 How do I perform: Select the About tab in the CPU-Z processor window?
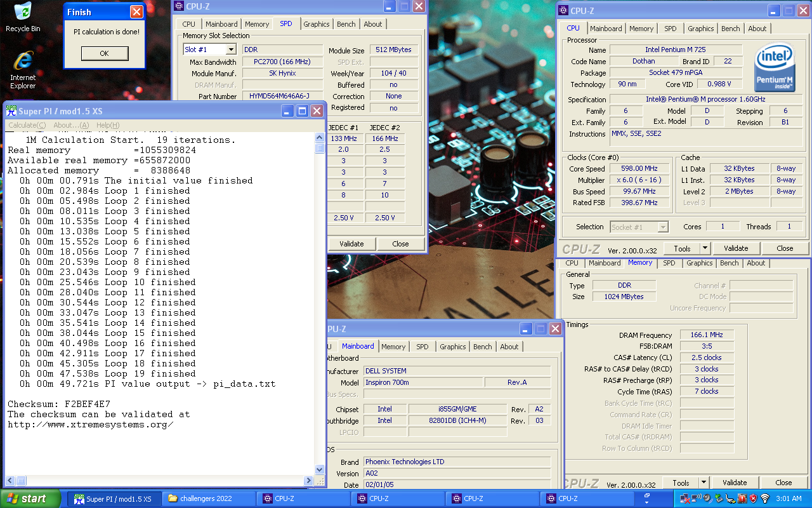pyautogui.click(x=757, y=29)
